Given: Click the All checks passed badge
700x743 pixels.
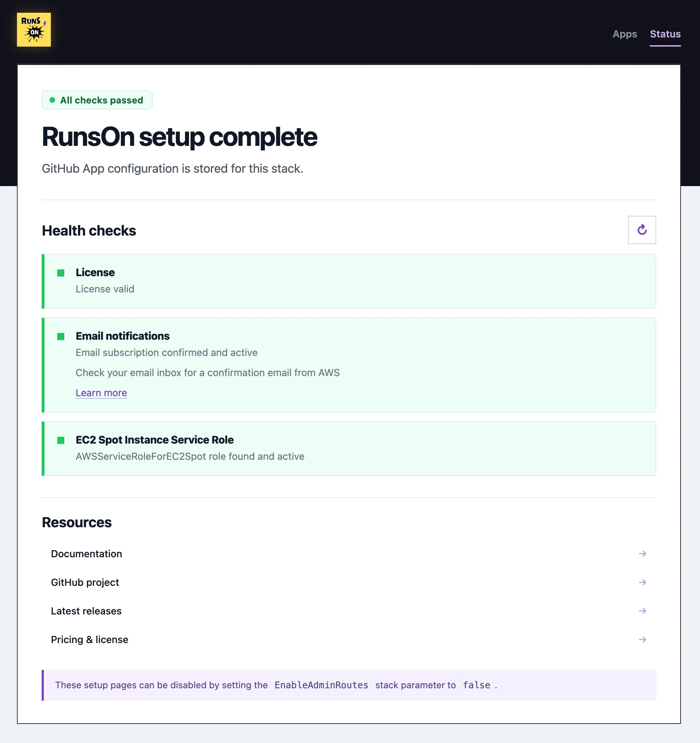Looking at the screenshot, I should (x=97, y=100).
